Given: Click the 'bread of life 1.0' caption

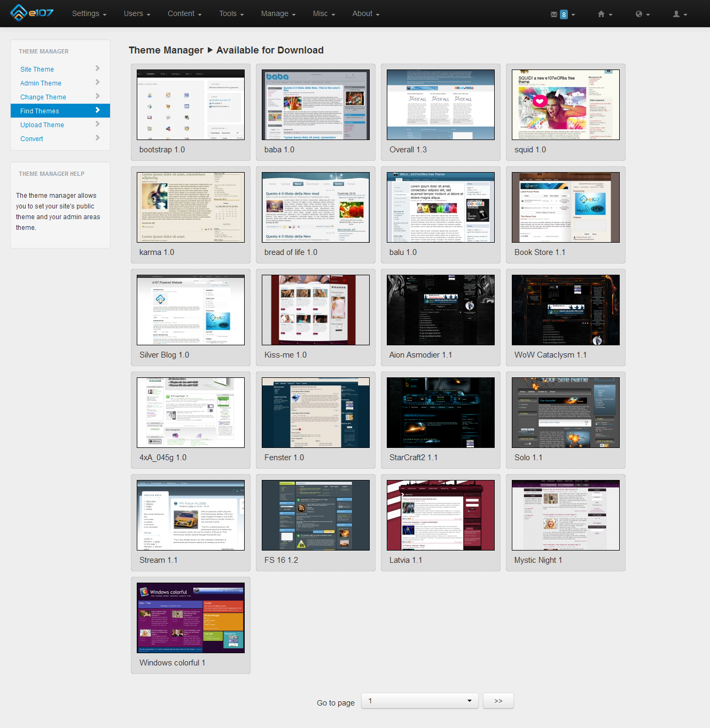Looking at the screenshot, I should [x=291, y=252].
